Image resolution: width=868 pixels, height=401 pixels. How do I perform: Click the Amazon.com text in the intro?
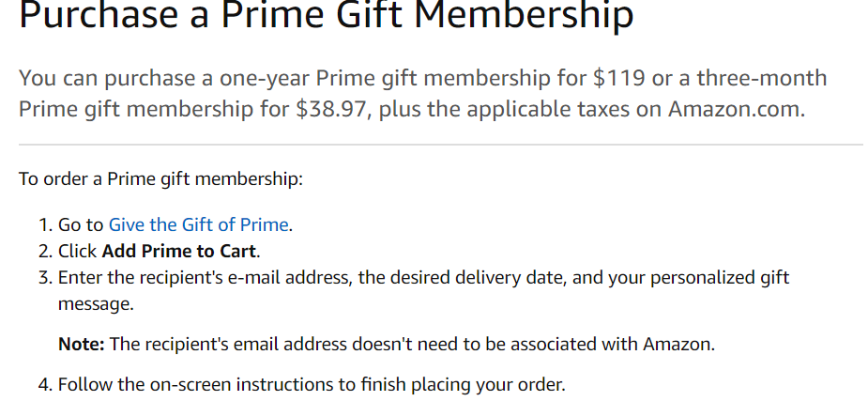coord(737,109)
